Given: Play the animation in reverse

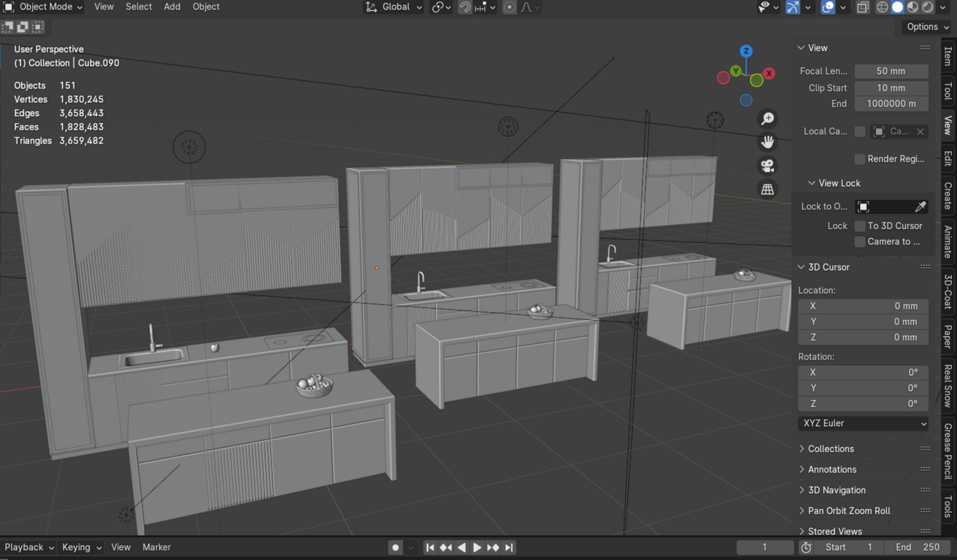Looking at the screenshot, I should pos(461,547).
